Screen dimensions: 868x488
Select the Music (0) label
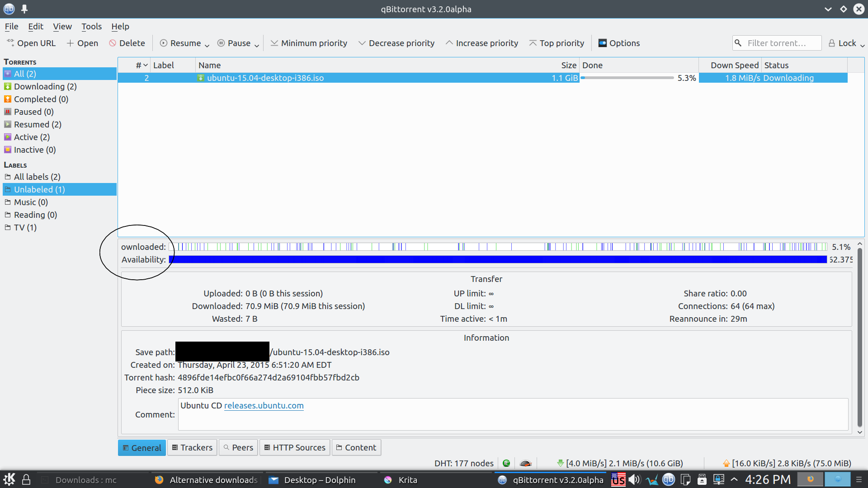[x=60, y=202]
